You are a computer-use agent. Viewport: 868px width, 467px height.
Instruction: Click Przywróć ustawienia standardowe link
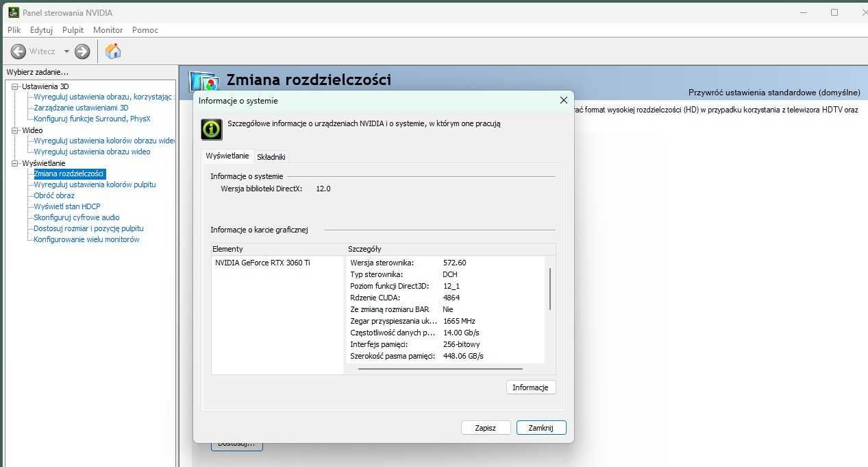774,93
